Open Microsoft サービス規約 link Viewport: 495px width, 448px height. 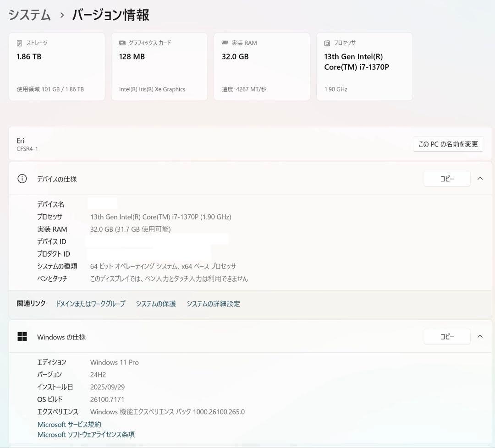69,424
